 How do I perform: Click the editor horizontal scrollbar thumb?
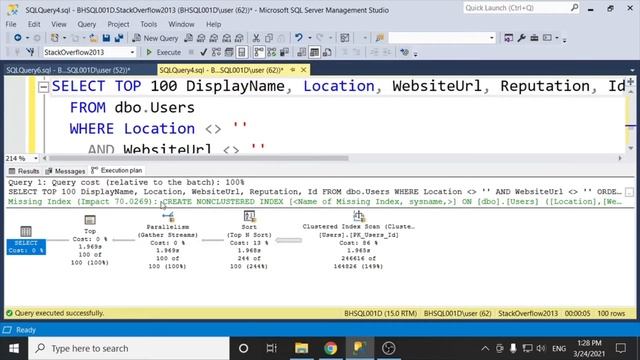coord(199,158)
